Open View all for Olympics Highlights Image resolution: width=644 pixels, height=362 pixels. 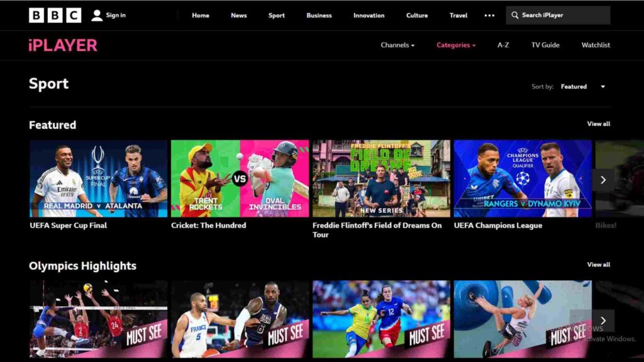(598, 265)
